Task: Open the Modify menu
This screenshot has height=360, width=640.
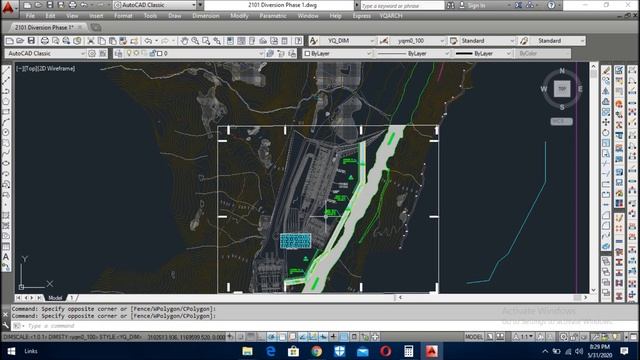Action: pyautogui.click(x=239, y=16)
